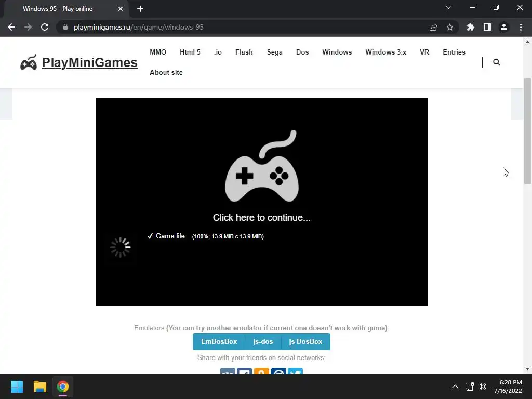
Task: Open the taskbar clock and date
Action: [508, 387]
